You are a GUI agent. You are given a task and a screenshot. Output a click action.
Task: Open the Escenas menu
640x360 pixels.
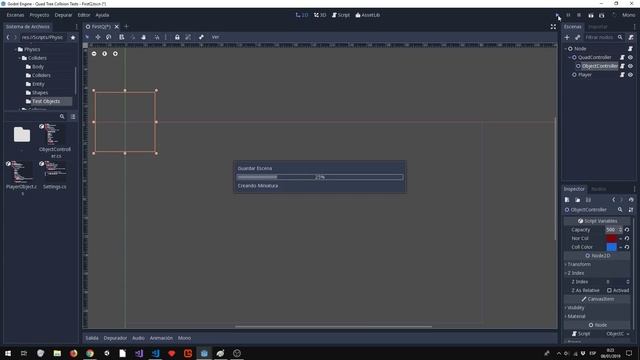click(15, 15)
